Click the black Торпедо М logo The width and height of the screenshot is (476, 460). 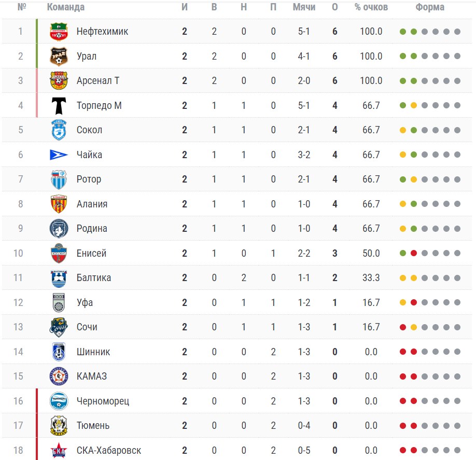click(x=59, y=106)
